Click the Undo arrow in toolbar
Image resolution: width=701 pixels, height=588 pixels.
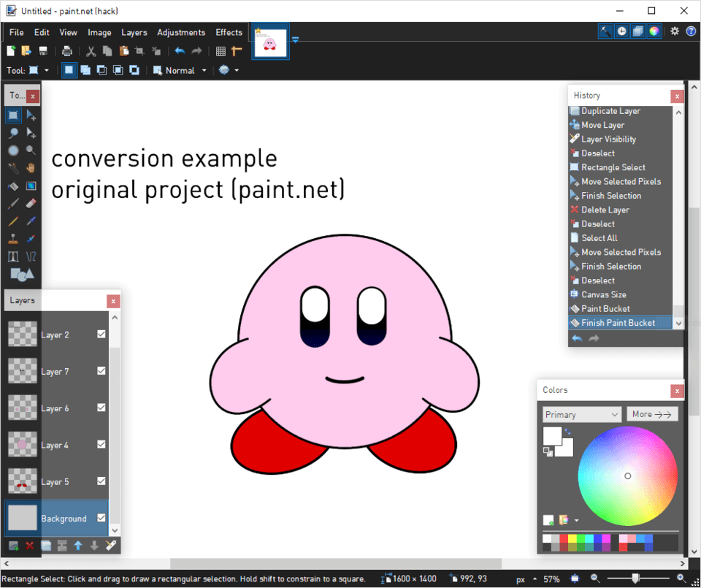tap(180, 51)
